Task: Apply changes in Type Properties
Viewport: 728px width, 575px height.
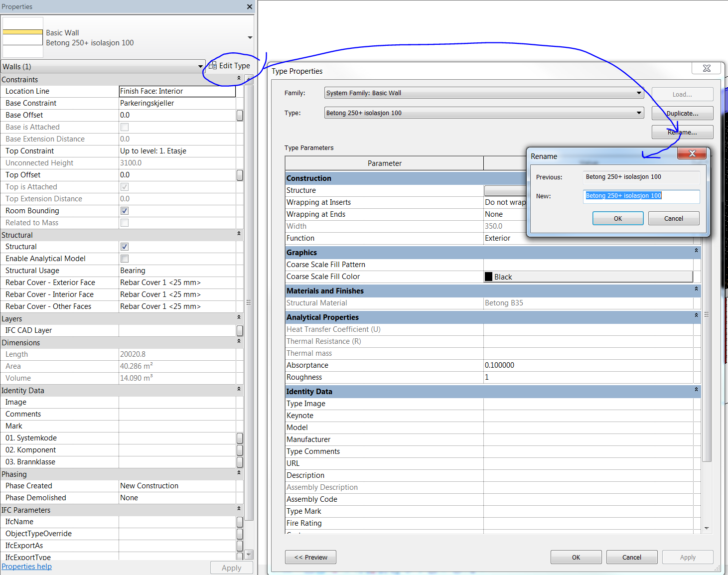Action: 688,557
